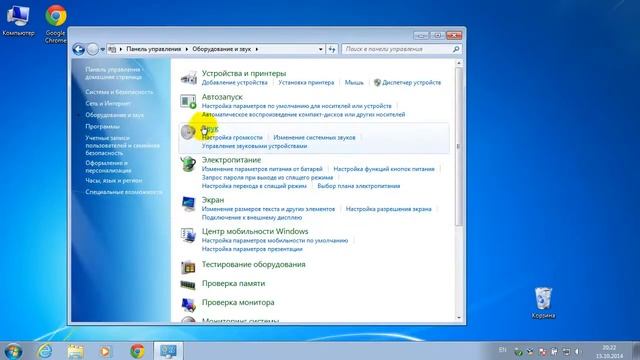This screenshot has height=360, width=640.
Task: Click the Проверка памяти memory icon
Action: (x=188, y=285)
